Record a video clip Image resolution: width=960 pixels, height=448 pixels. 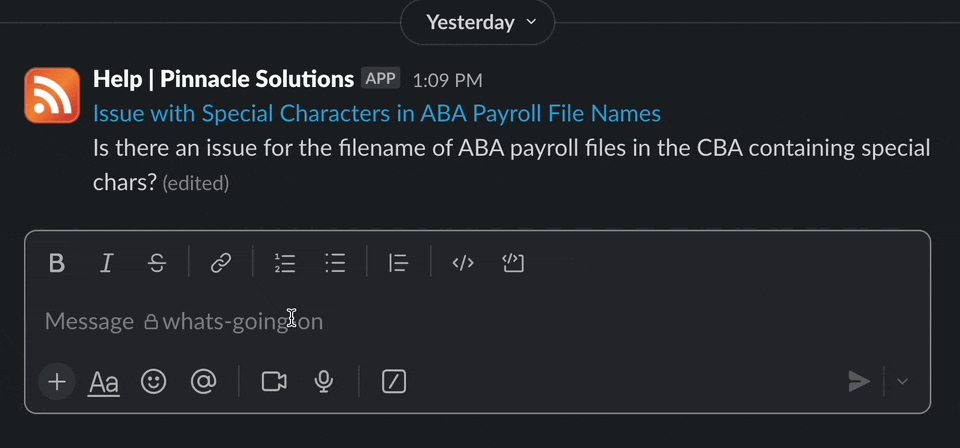274,382
